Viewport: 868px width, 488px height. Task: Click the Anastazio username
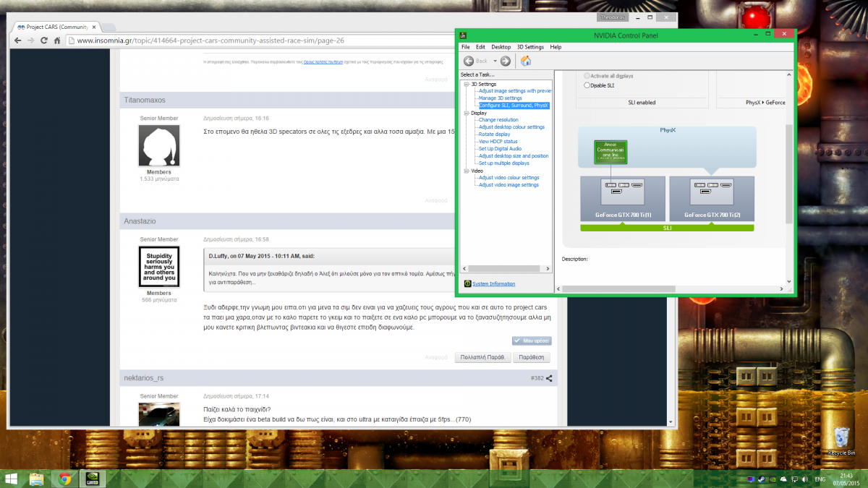coord(140,221)
